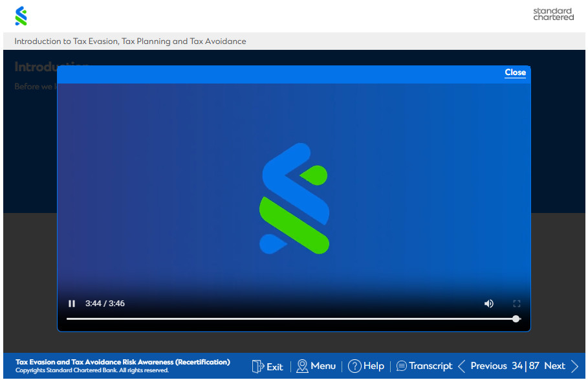
Task: Click the page counter 34 | 87
Action: click(525, 366)
